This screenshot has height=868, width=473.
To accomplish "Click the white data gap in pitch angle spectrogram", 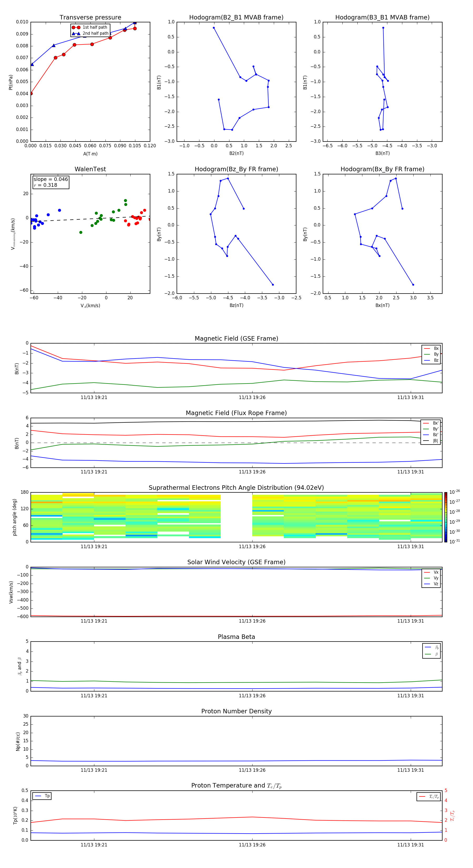I will click(x=236, y=517).
